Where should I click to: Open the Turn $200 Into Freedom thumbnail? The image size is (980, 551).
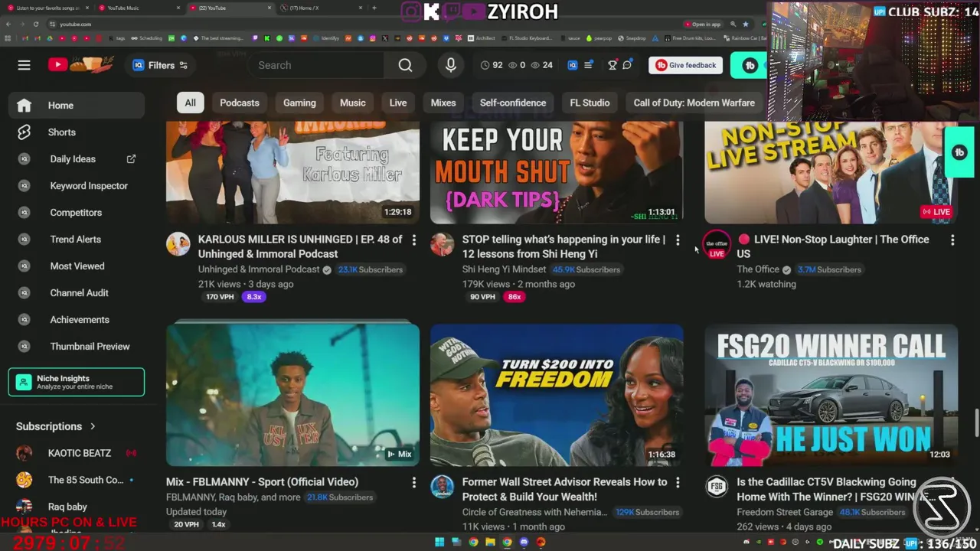[x=557, y=395]
